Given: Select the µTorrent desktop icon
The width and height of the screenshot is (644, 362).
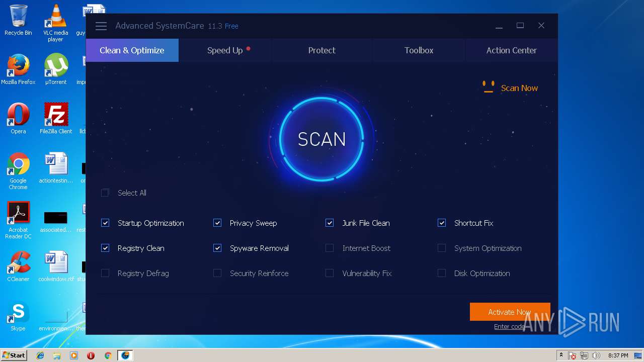Looking at the screenshot, I should pyautogui.click(x=56, y=69).
